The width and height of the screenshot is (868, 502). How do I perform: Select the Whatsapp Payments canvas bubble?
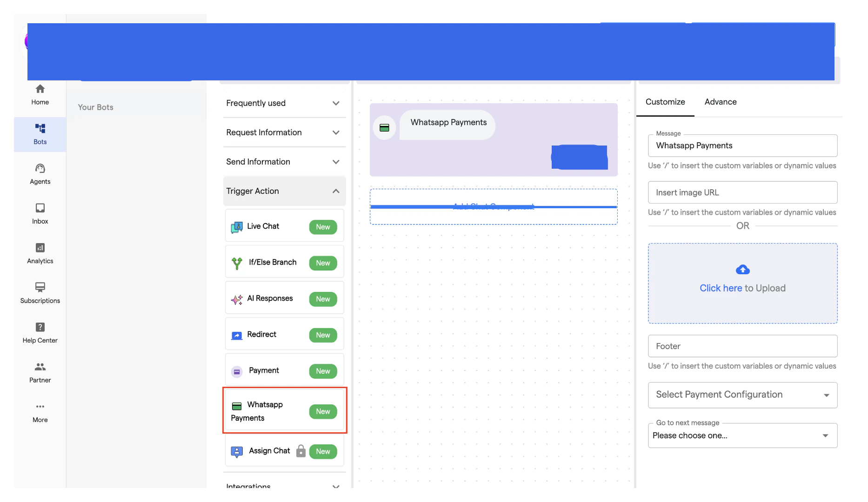448,125
